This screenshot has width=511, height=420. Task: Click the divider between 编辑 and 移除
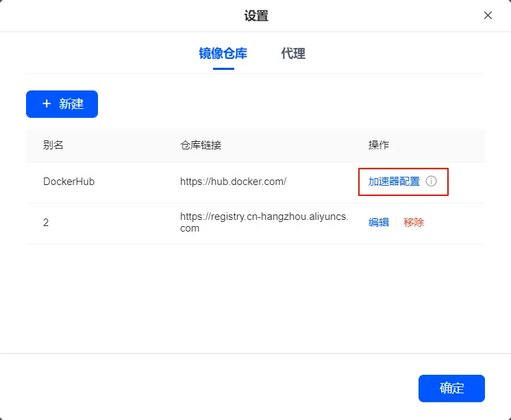pyautogui.click(x=396, y=222)
